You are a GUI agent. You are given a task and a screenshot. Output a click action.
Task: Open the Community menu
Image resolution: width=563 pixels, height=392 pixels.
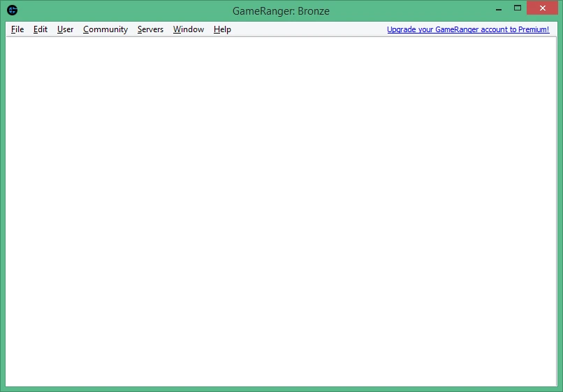pos(105,29)
